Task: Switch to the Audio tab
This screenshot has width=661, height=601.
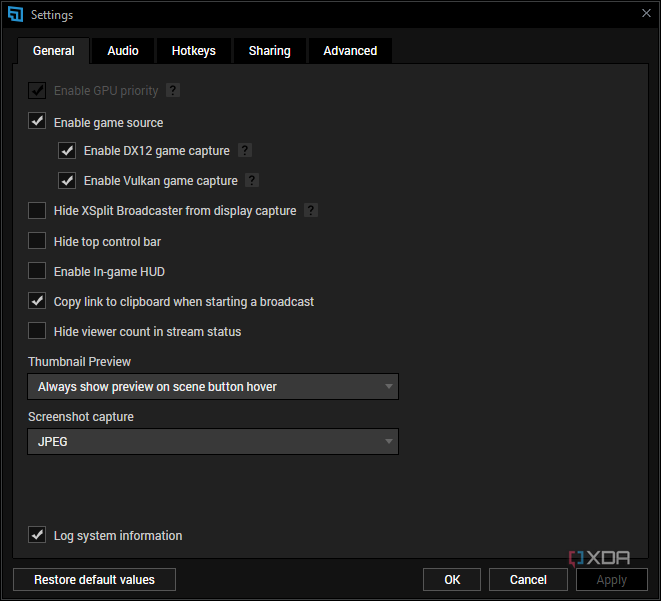Action: tap(123, 51)
